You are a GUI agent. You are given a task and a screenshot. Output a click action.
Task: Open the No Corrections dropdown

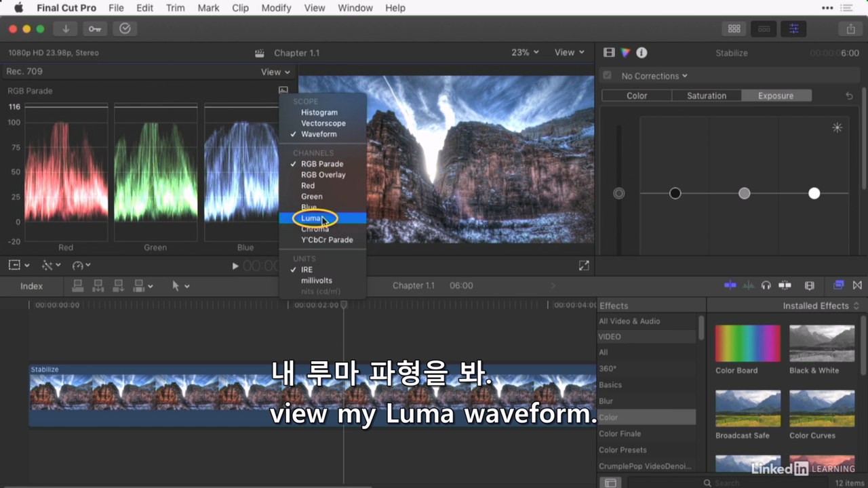click(x=654, y=76)
